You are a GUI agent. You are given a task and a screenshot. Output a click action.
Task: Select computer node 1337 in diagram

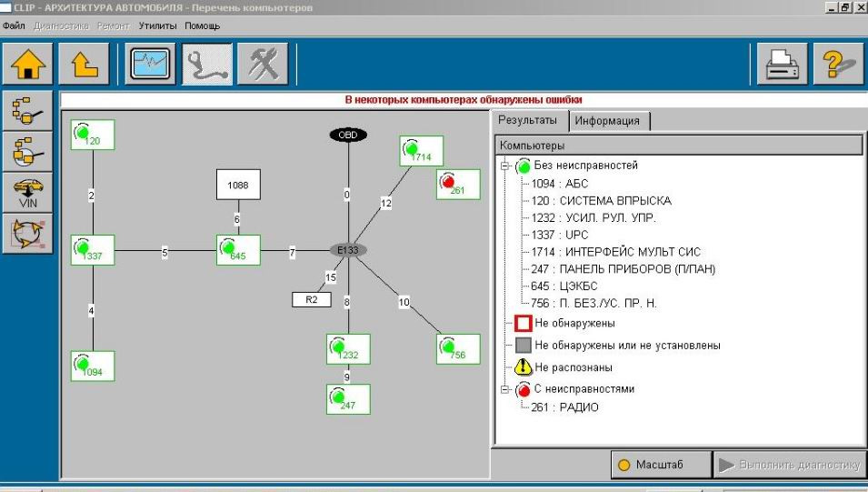click(93, 250)
